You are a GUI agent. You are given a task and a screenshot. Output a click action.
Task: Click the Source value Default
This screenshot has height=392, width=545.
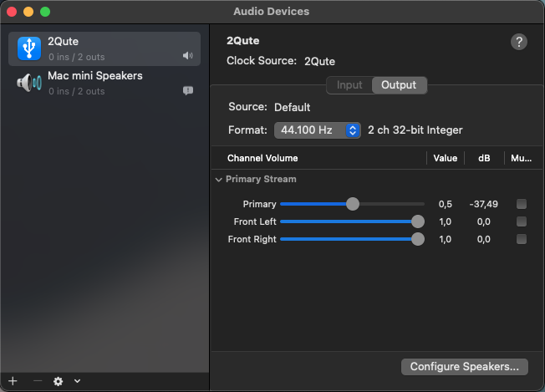coord(292,107)
